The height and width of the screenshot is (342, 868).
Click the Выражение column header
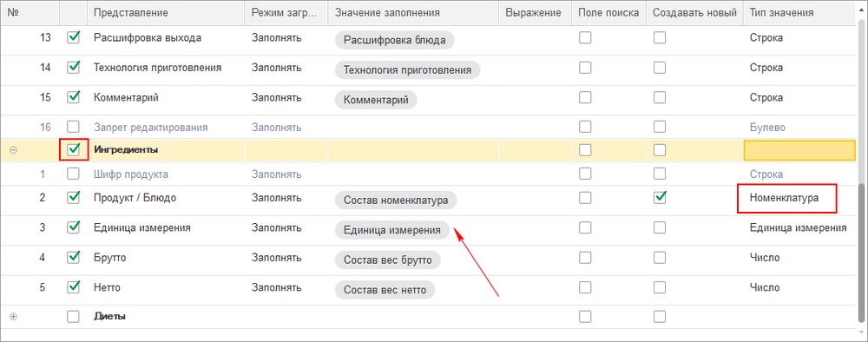click(x=535, y=13)
